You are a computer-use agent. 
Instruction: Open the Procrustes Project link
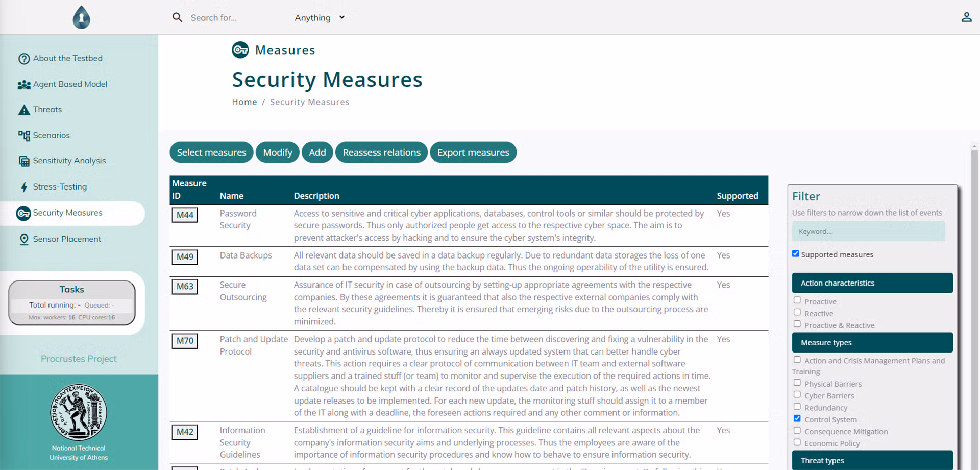click(79, 359)
